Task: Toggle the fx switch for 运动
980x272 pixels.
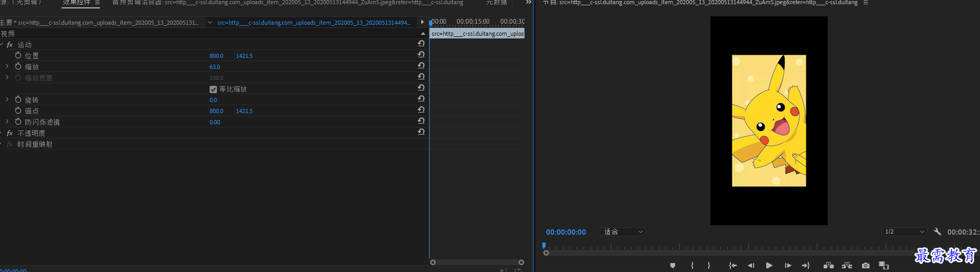Action: 9,45
